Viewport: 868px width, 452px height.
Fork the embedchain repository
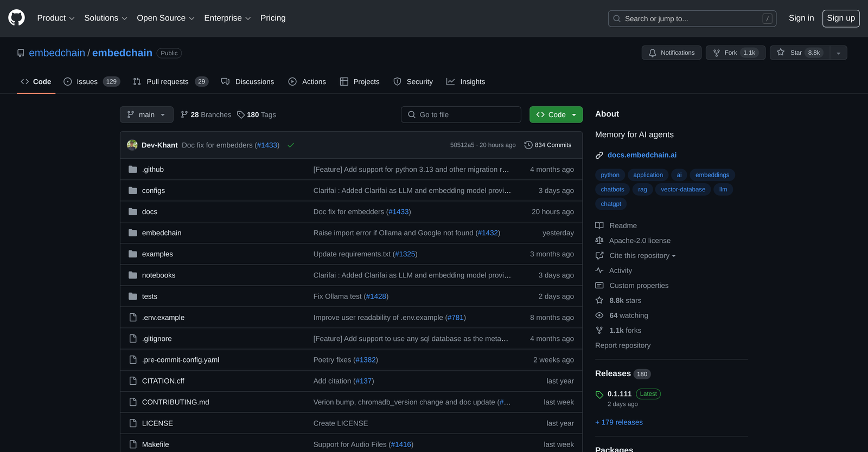736,53
